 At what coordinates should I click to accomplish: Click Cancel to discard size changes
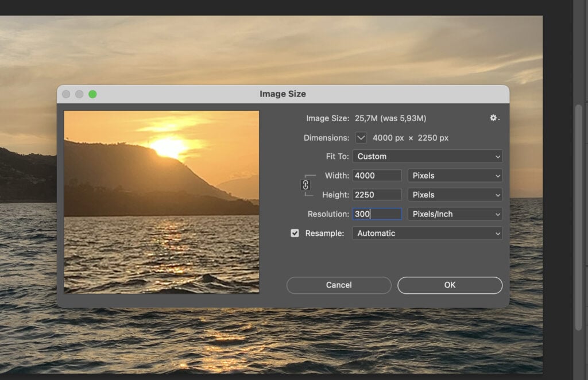339,285
